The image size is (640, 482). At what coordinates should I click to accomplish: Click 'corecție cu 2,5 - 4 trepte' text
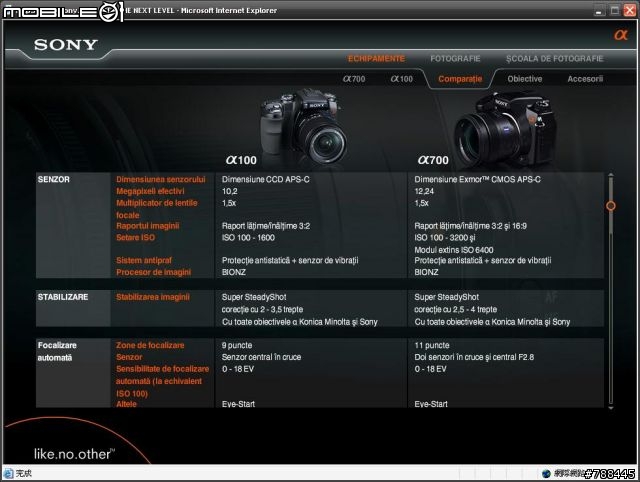tap(456, 309)
